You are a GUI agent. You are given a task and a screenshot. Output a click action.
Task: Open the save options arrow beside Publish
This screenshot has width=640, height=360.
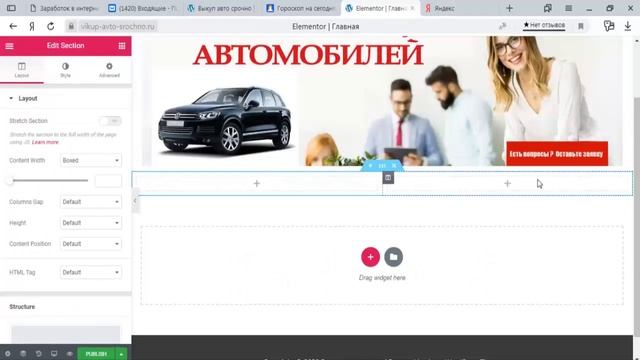[x=121, y=354]
